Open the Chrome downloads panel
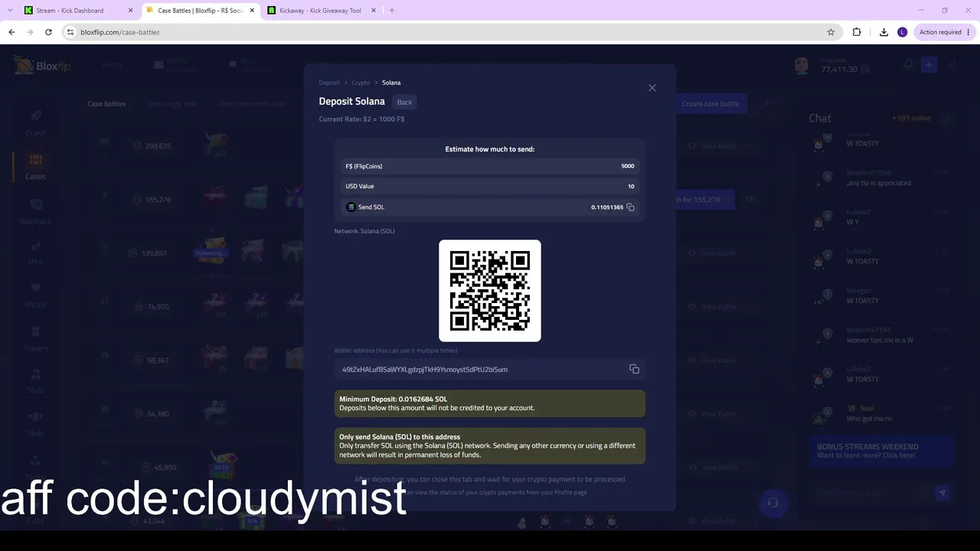Screen dimensions: 980x551 click(x=884, y=32)
